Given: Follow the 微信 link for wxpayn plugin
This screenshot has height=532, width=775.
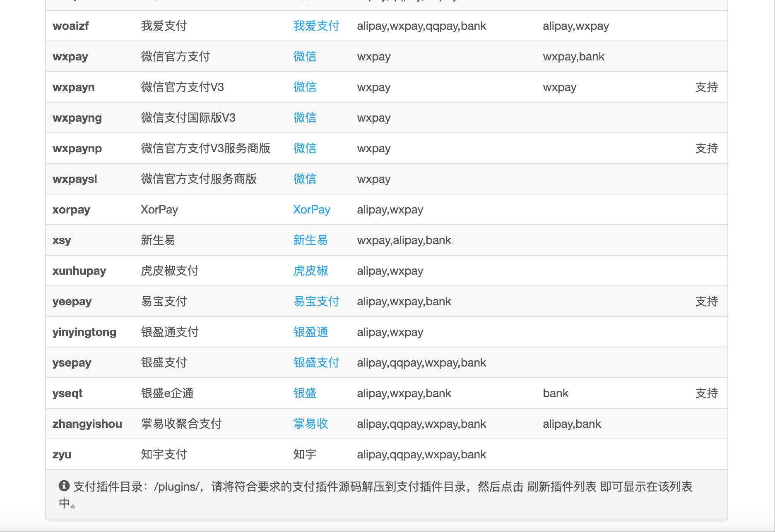Looking at the screenshot, I should click(304, 87).
